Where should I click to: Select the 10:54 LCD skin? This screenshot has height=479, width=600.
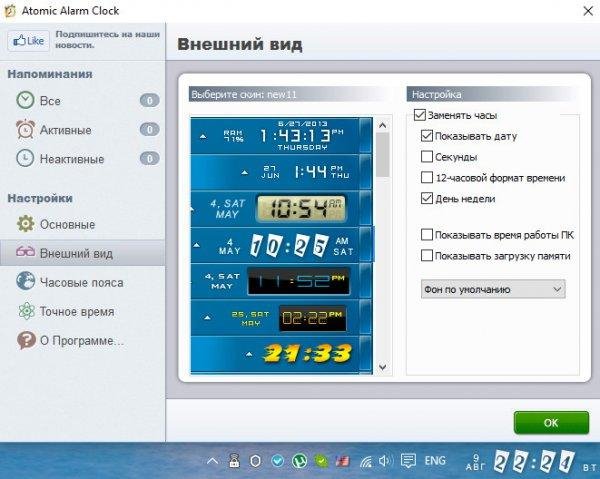(281, 209)
